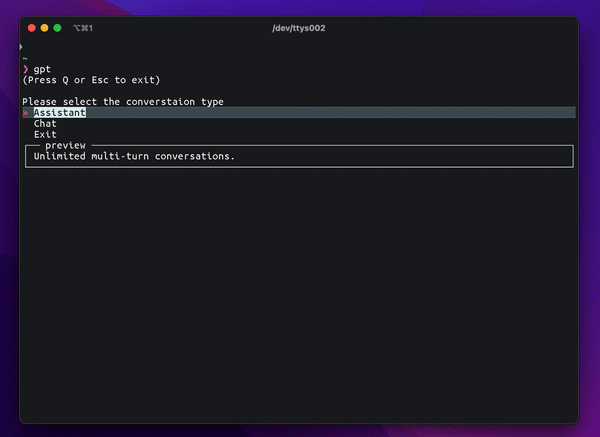Click the ⌥⌘1 shortcut indicator
This screenshot has width=600, height=437.
[x=83, y=28]
